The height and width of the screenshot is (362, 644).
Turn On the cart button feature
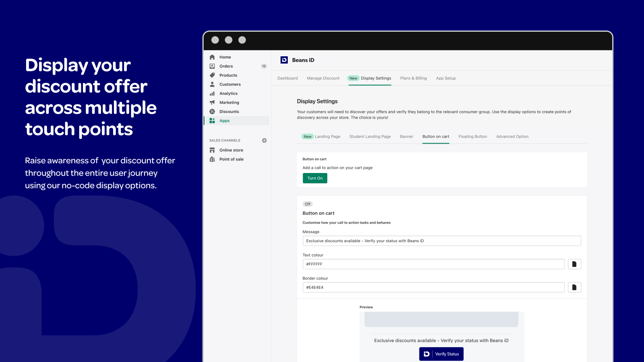tap(315, 178)
